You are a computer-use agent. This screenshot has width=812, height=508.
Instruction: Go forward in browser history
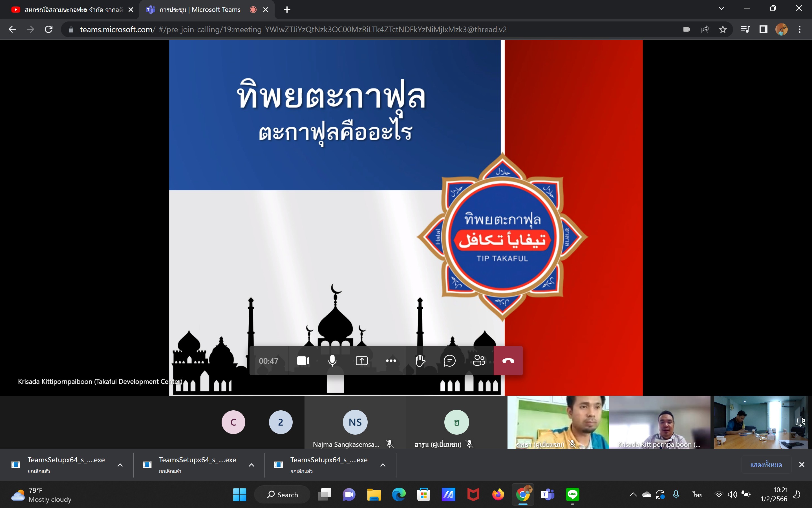30,30
